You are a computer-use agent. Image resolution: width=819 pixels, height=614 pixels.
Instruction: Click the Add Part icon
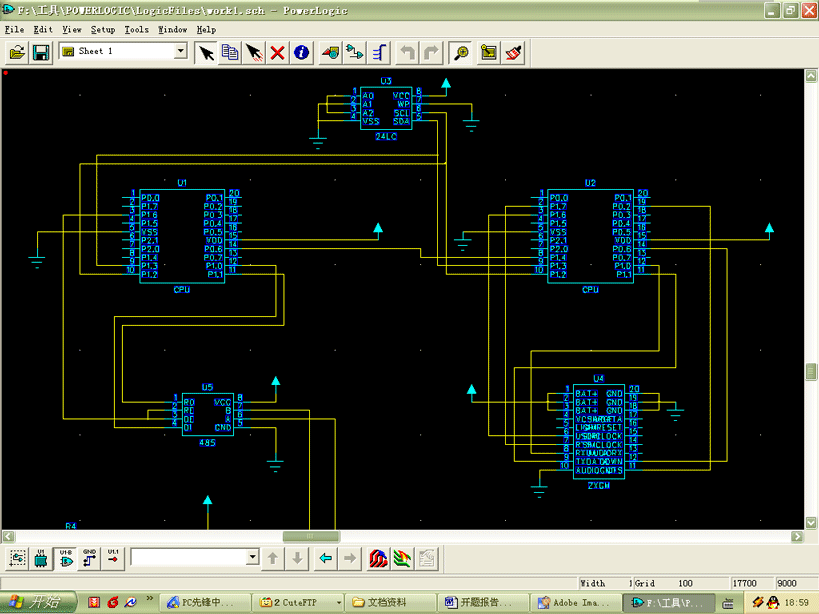(x=331, y=52)
